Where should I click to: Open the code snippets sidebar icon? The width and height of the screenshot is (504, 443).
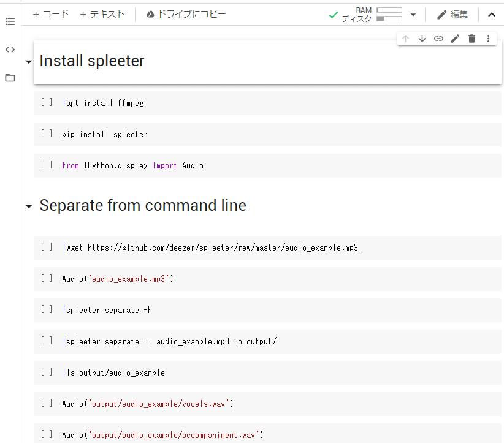tap(10, 50)
